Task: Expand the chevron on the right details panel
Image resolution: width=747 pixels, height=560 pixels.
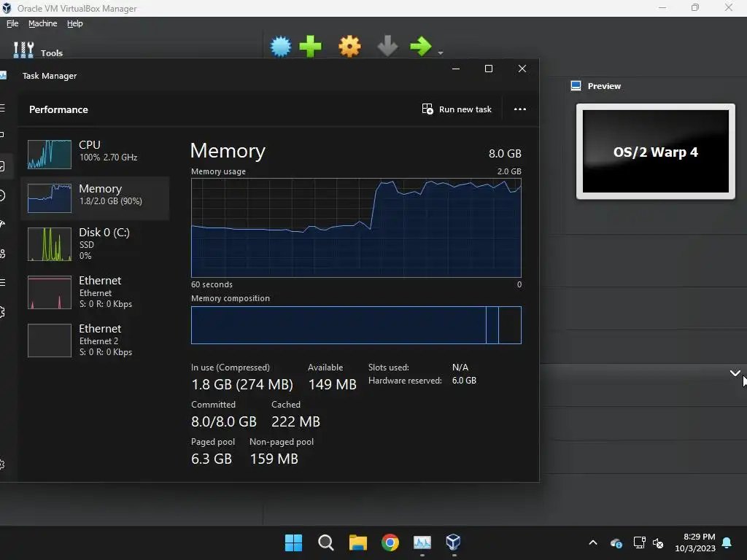Action: click(735, 373)
